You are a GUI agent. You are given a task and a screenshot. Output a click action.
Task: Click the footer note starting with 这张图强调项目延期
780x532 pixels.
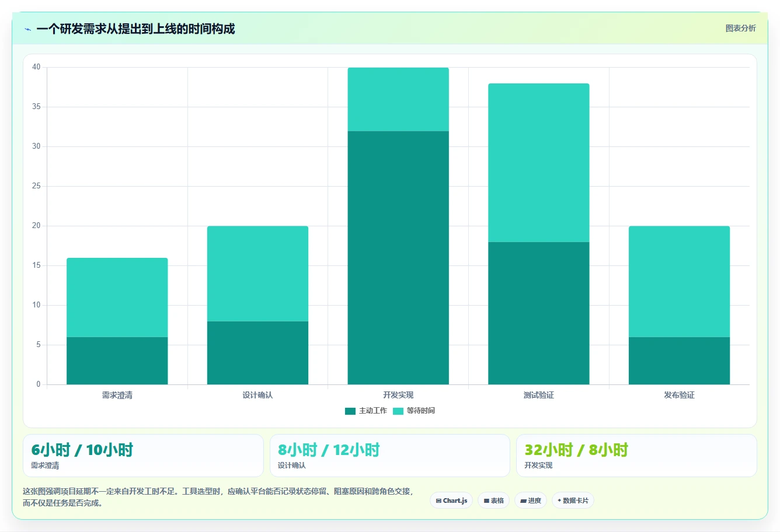(218, 497)
